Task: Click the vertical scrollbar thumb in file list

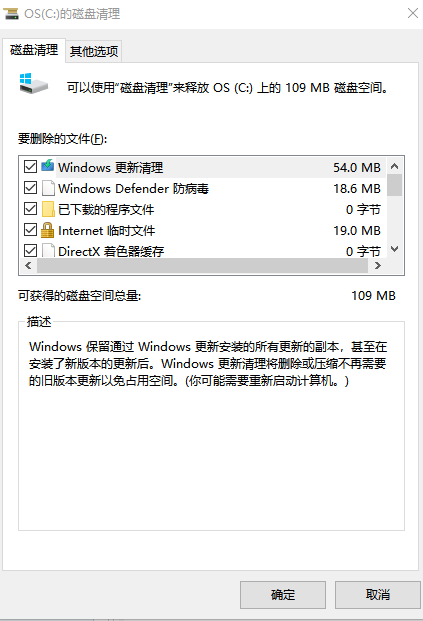Action: [x=394, y=185]
